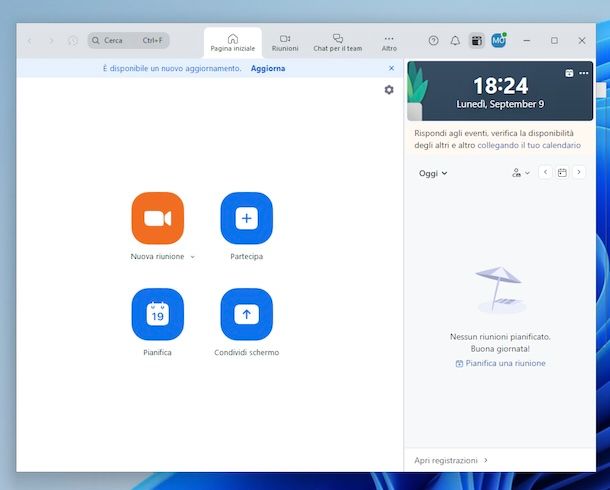Click the Partecipa plus icon
610x490 pixels.
point(247,218)
